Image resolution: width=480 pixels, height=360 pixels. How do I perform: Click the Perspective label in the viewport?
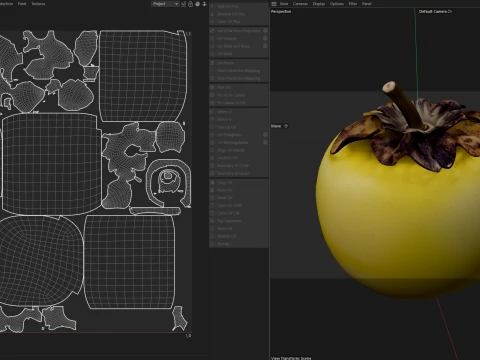(x=281, y=11)
